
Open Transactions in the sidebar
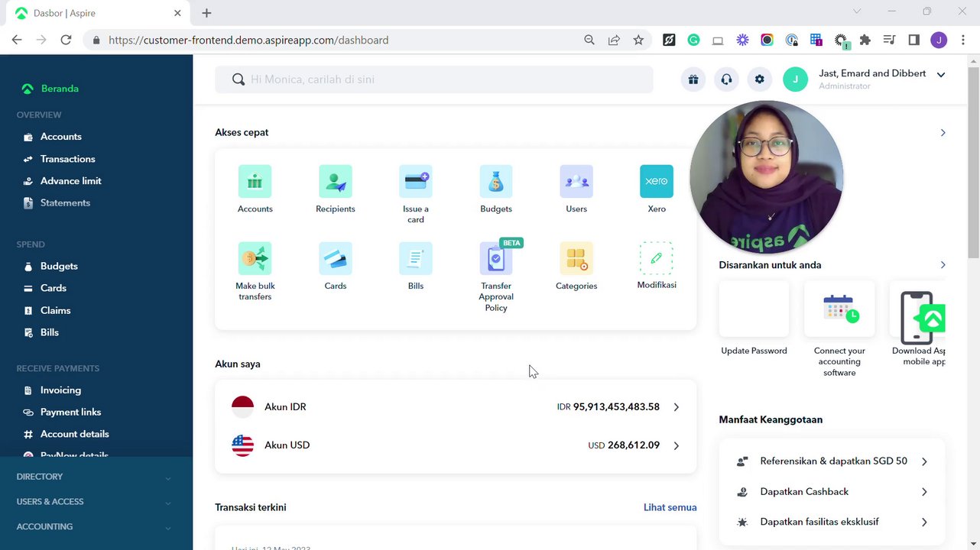(68, 159)
